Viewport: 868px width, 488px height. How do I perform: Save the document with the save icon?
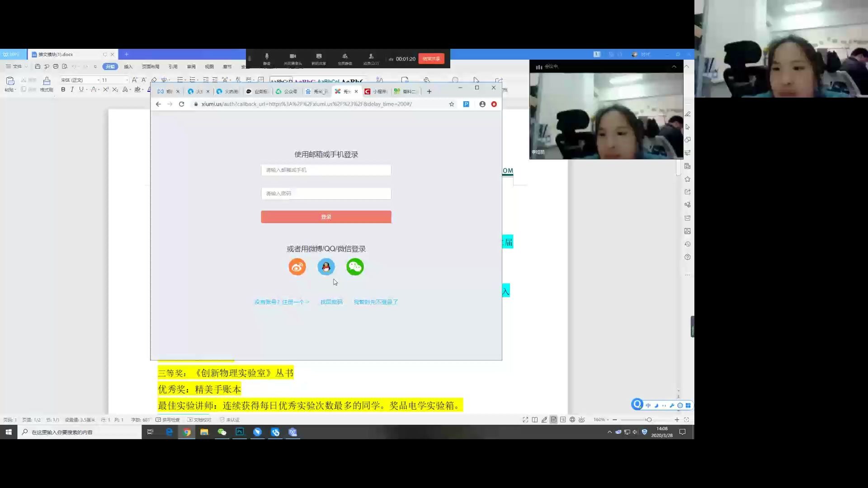(x=38, y=66)
